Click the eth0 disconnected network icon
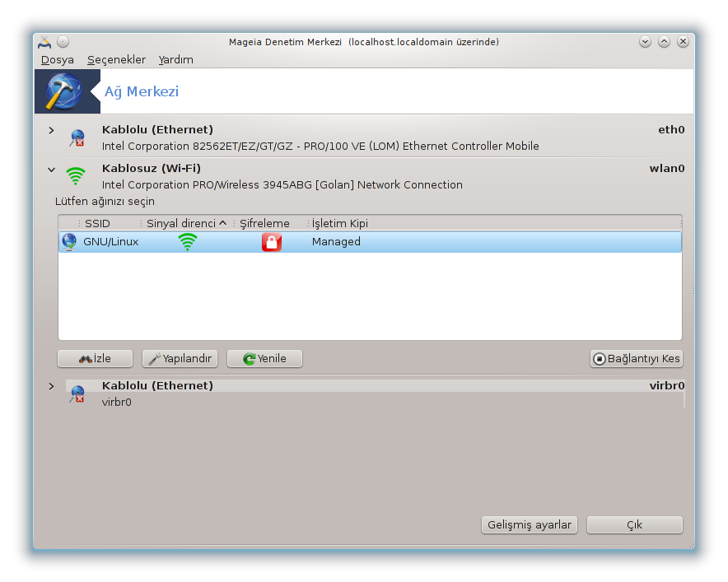728x582 pixels. click(x=77, y=137)
